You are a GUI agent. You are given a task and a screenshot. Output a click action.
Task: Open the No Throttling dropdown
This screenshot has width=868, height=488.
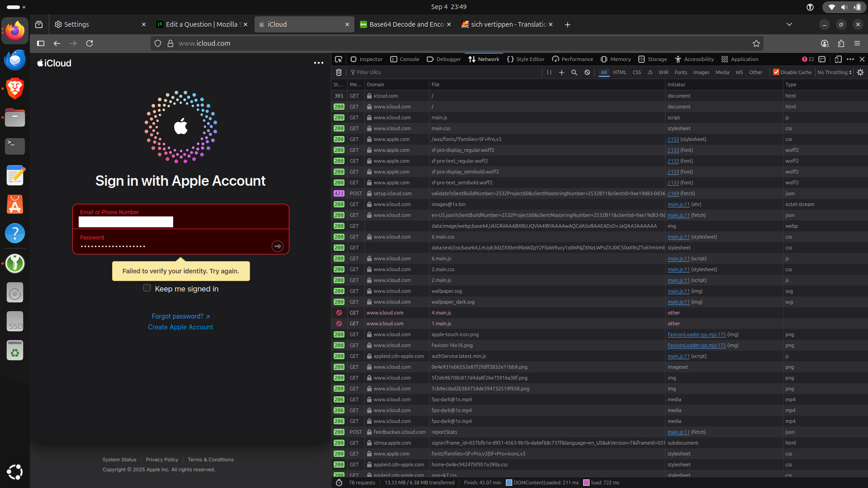[x=834, y=72]
